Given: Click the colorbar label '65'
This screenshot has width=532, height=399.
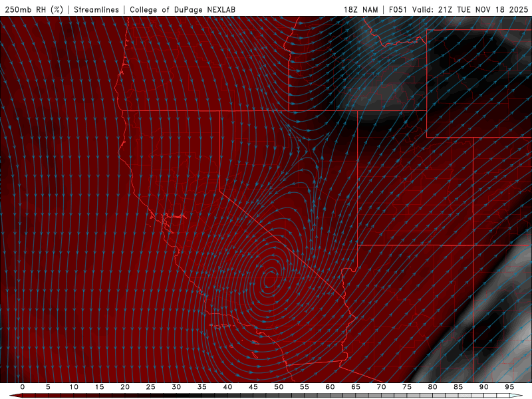Looking at the screenshot, I should 356,387.
